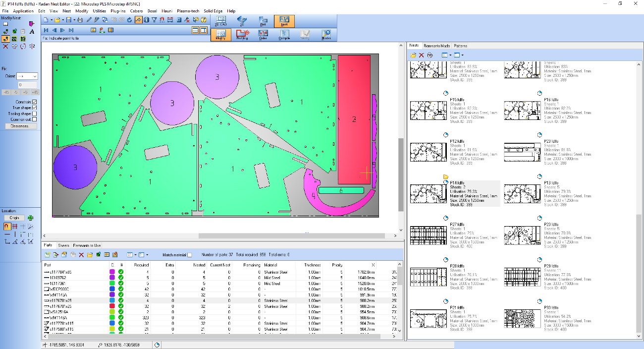This screenshot has height=349, width=644.
Task: Open the Utilities menu
Action: click(99, 11)
